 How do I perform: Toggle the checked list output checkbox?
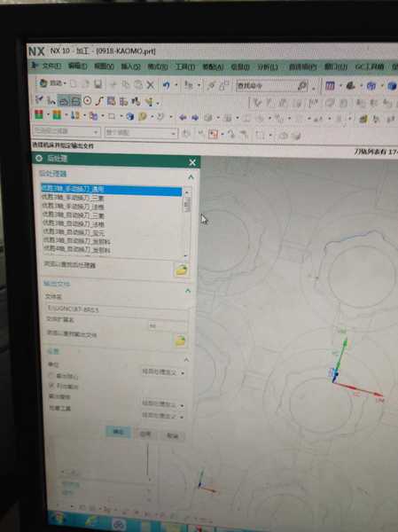(51, 386)
